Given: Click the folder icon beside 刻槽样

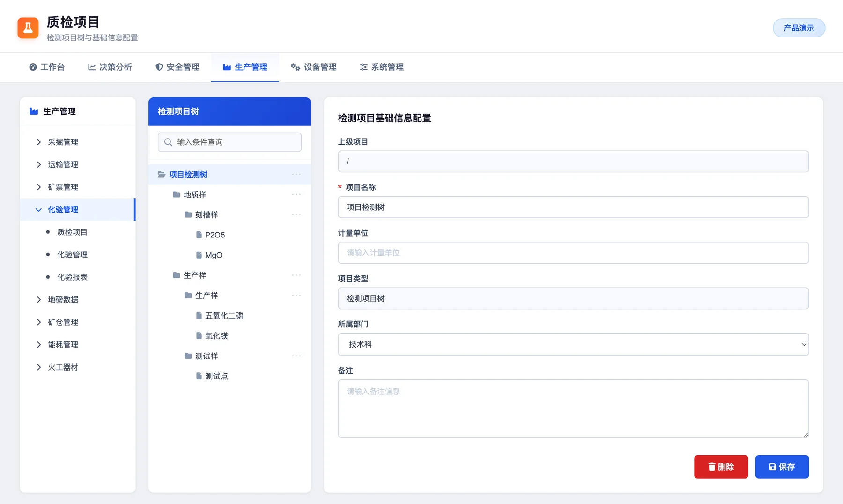Looking at the screenshot, I should (188, 215).
